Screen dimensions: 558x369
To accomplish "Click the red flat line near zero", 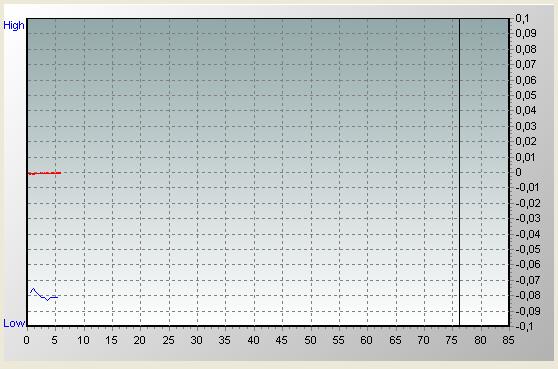I will pyautogui.click(x=44, y=173).
